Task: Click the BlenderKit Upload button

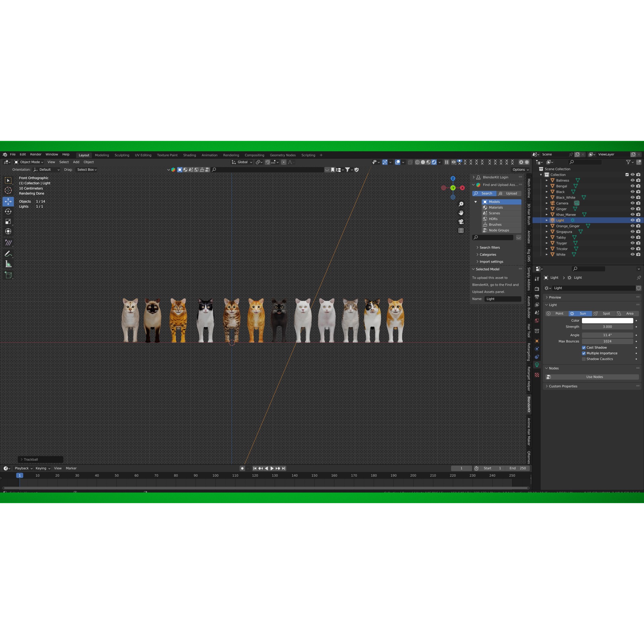Action: [x=511, y=193]
